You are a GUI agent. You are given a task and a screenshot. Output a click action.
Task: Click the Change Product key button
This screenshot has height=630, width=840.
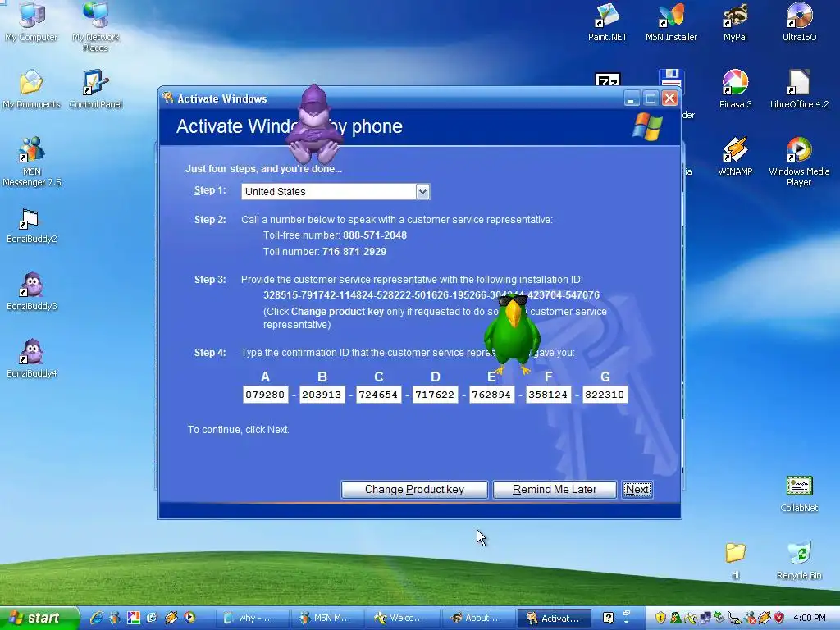point(414,489)
